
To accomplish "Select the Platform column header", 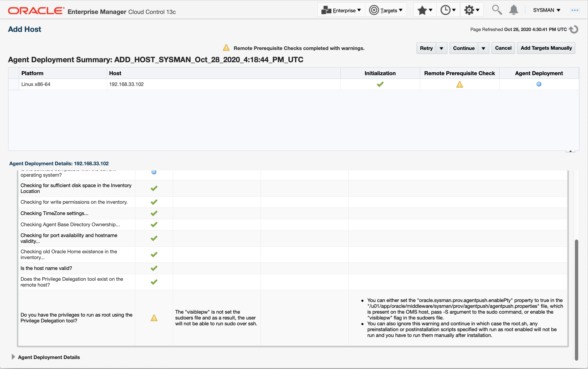I will point(63,73).
